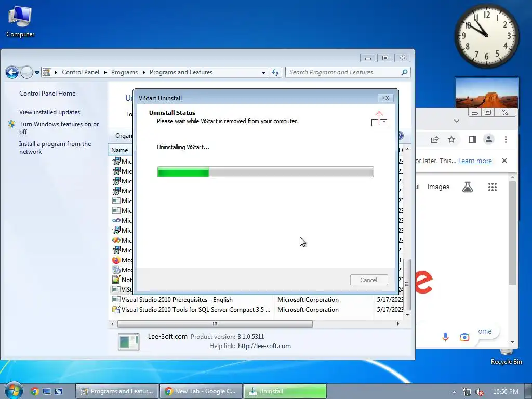Click the muted volume tray icon
The width and height of the screenshot is (532, 399).
pos(480,392)
